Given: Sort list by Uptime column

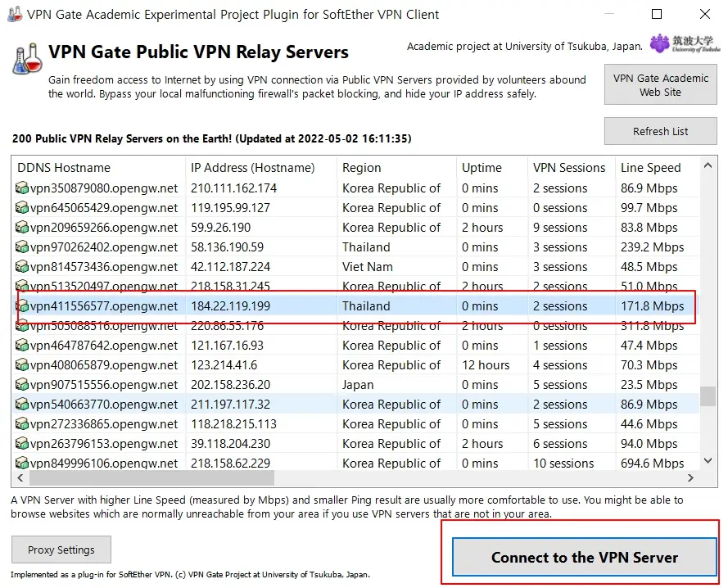Looking at the screenshot, I should point(492,168).
